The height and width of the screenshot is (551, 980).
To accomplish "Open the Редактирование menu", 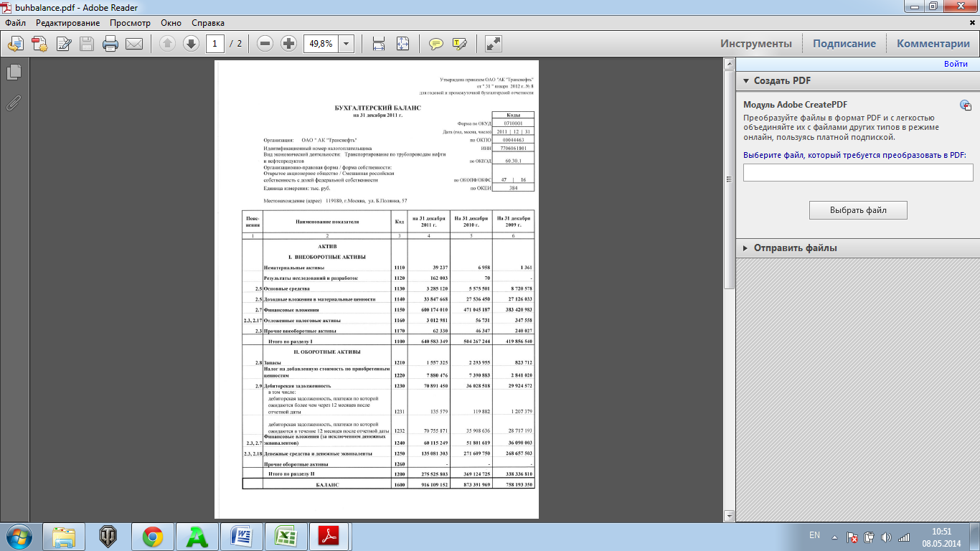I will 68,23.
